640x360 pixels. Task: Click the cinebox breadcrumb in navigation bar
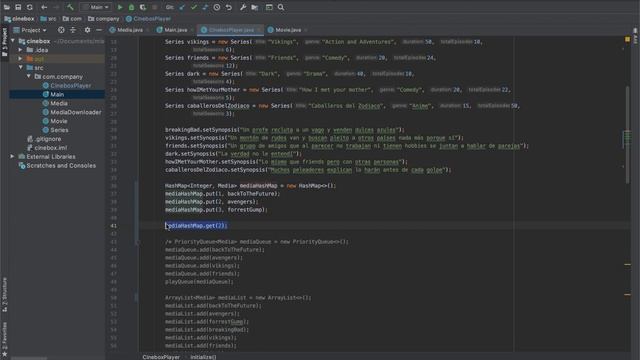coord(19,19)
